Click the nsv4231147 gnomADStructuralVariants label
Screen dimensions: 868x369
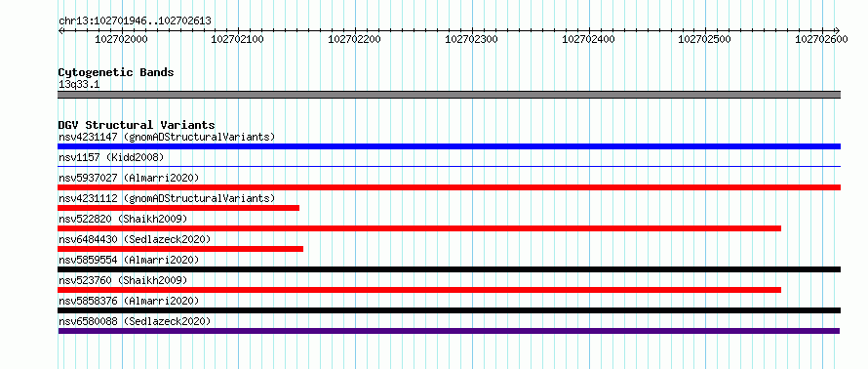click(167, 137)
